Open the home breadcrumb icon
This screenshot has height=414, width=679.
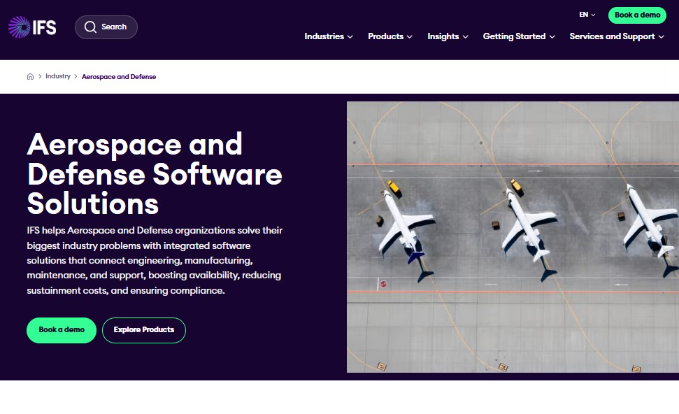click(30, 77)
